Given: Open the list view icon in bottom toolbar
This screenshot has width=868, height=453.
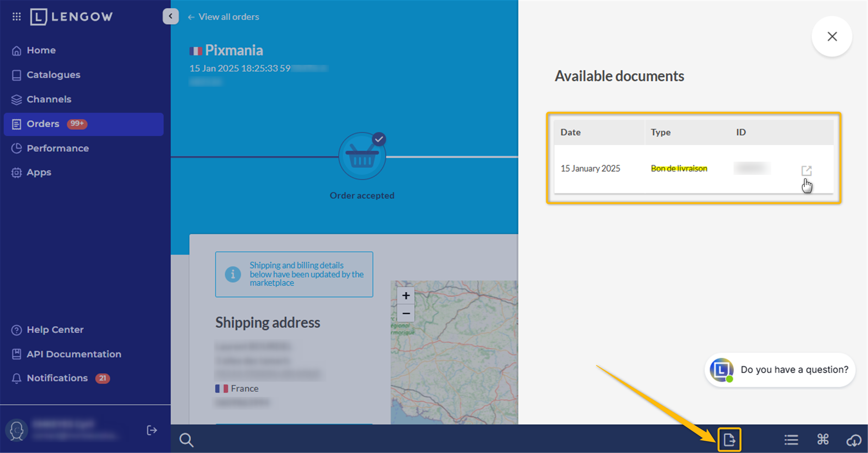Looking at the screenshot, I should pyautogui.click(x=791, y=439).
